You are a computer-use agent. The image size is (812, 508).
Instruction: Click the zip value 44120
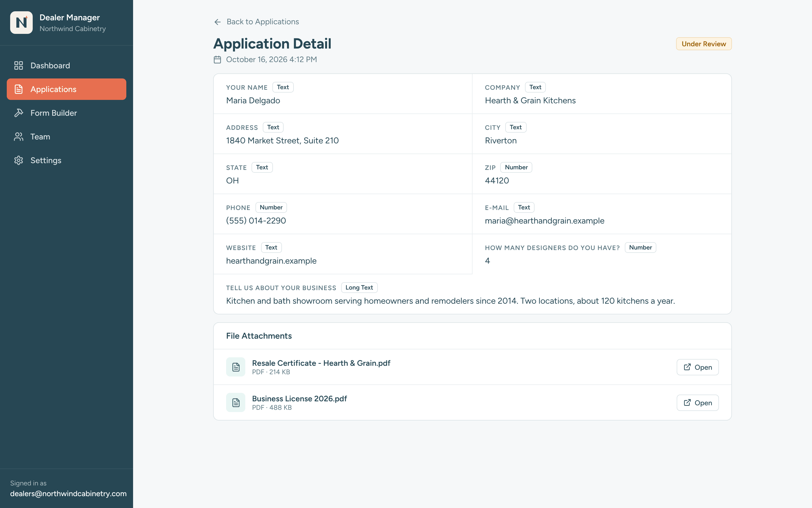(x=497, y=181)
